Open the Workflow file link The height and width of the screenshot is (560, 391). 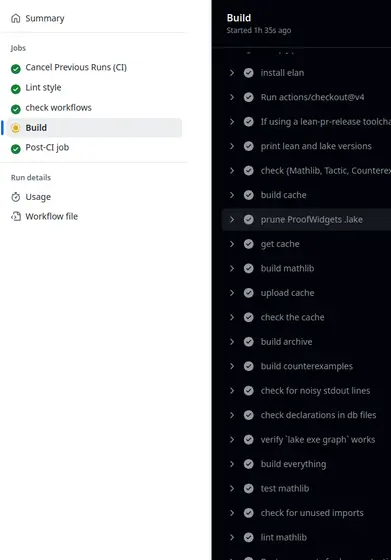tap(51, 216)
